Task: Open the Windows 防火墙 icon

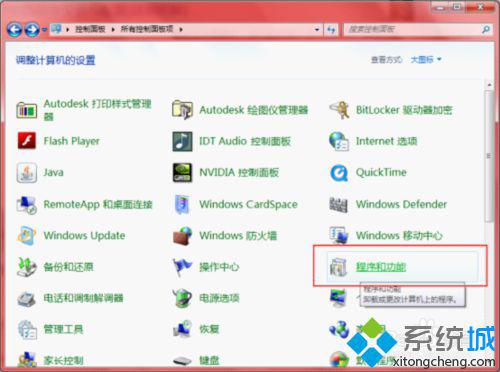Action: tap(182, 236)
